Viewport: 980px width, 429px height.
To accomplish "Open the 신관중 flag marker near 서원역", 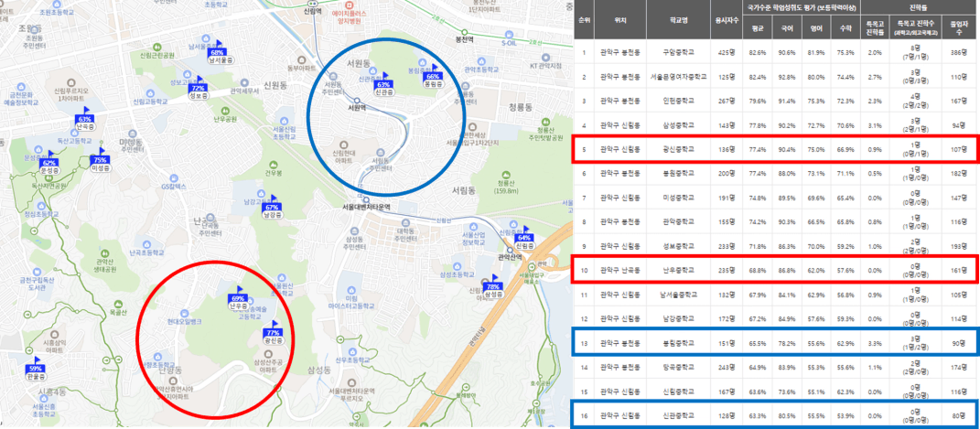I will tap(384, 87).
